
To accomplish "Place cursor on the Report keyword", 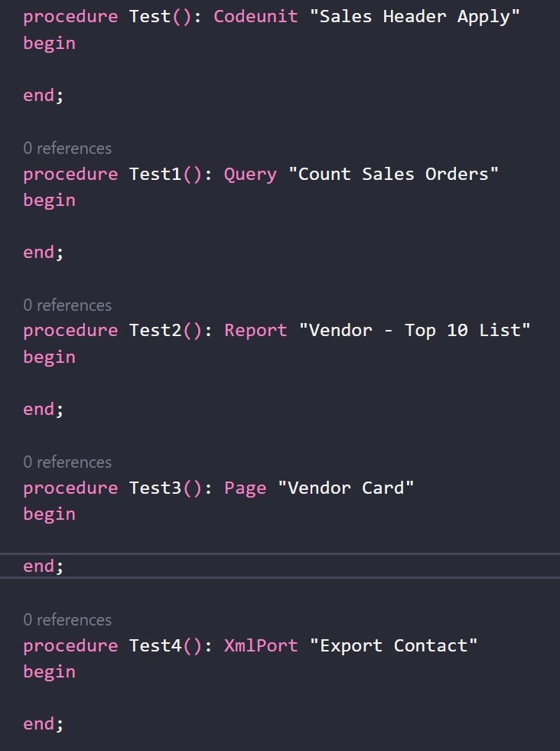I will (256, 331).
